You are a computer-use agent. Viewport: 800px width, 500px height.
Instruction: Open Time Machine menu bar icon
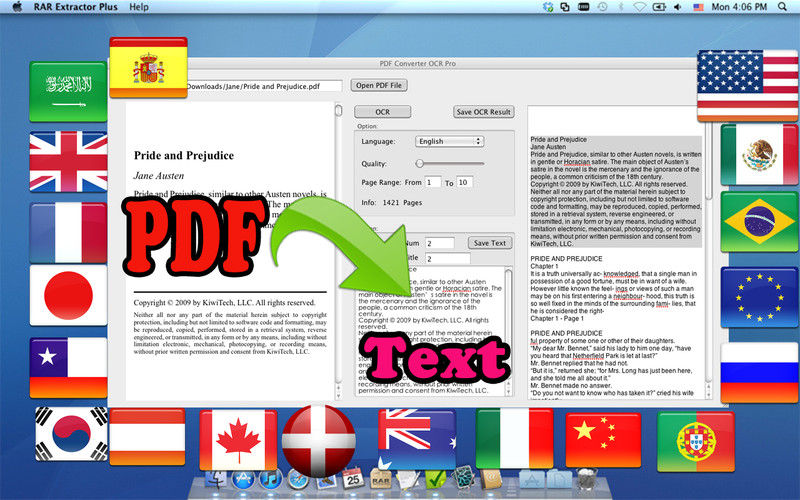603,7
